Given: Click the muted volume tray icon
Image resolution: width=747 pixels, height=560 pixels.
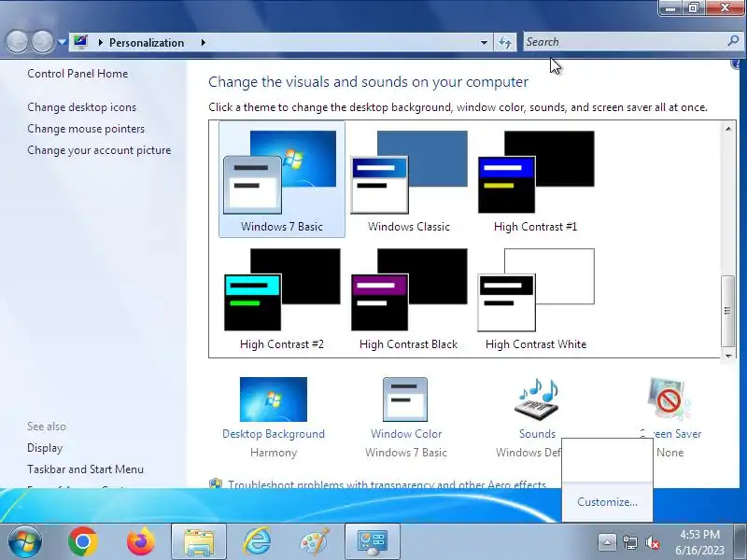Looking at the screenshot, I should tap(653, 542).
